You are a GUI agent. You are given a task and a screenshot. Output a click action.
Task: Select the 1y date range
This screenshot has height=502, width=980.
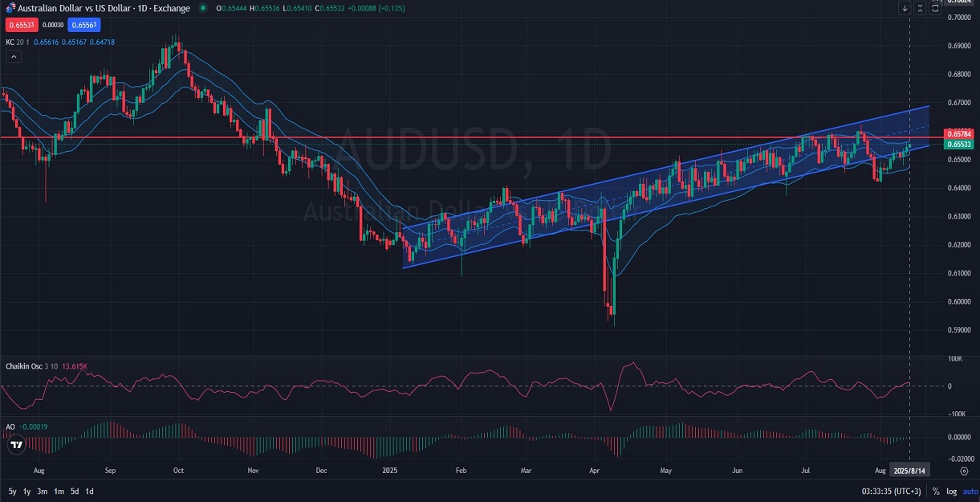[x=27, y=491]
